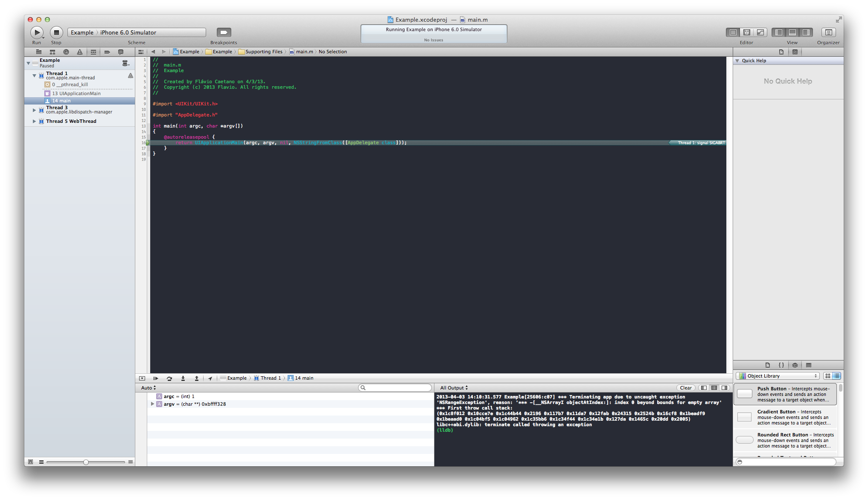Screen dimensions: 868x500
Task: Click the Step Into debug icon
Action: [183, 378]
